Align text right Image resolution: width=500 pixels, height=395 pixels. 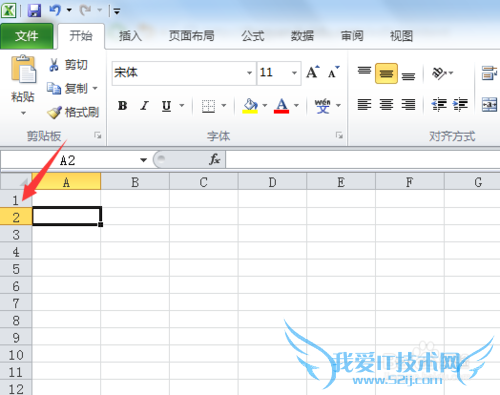tap(408, 105)
